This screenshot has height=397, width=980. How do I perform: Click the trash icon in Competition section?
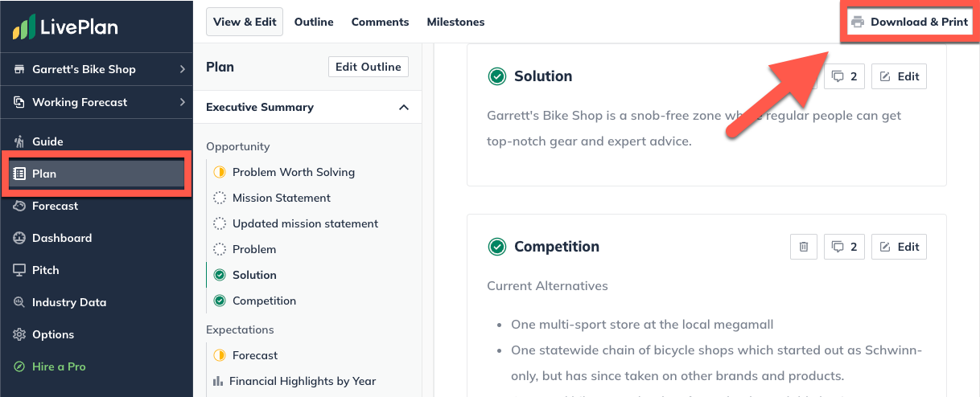[x=803, y=247]
